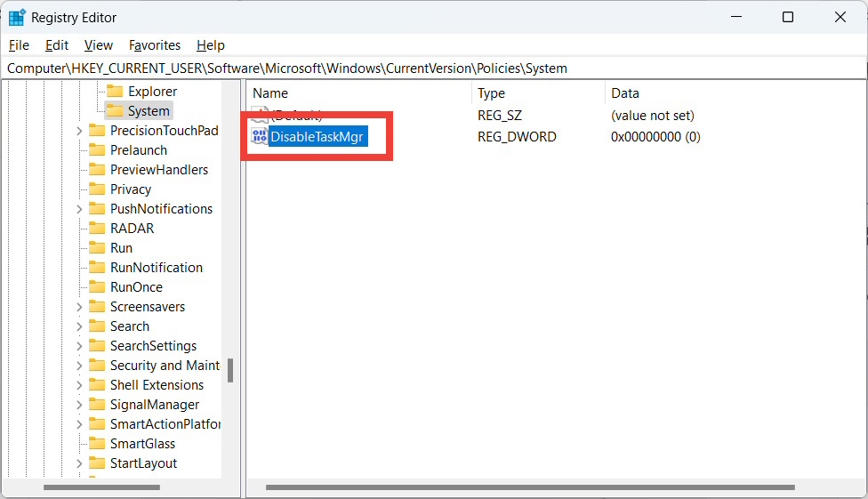Expand the SmartActionPlatform key
The image size is (868, 499).
click(x=79, y=424)
